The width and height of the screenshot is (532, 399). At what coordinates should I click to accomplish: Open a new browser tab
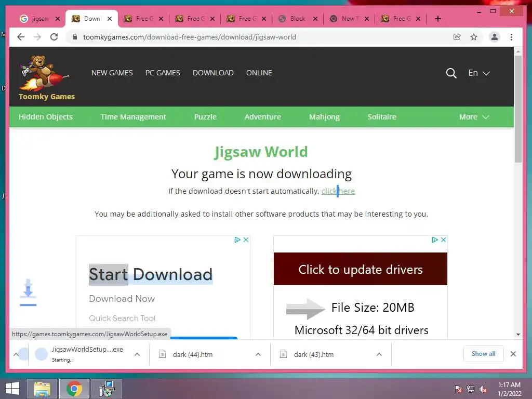click(437, 19)
